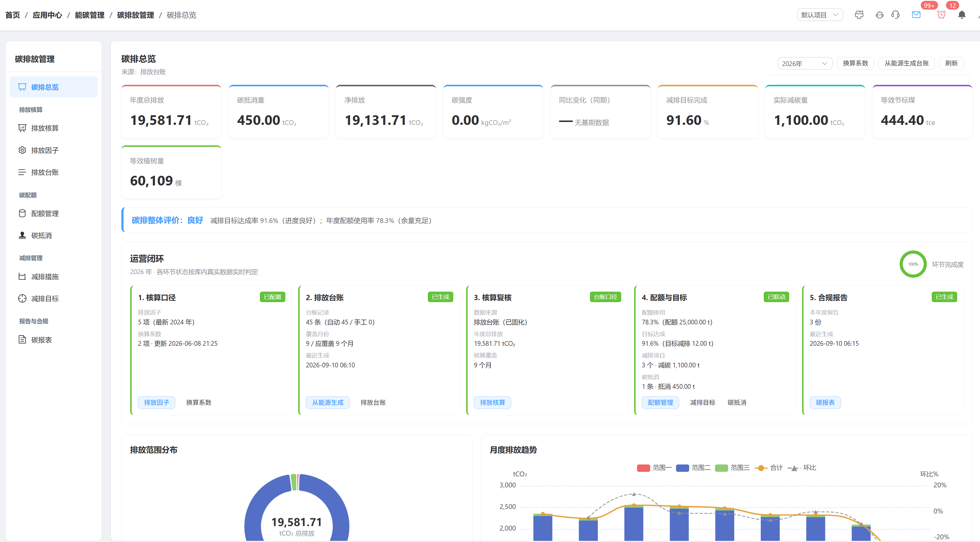
Task: Toggle 范围二 legend in monthly trend chart
Action: tap(693, 468)
